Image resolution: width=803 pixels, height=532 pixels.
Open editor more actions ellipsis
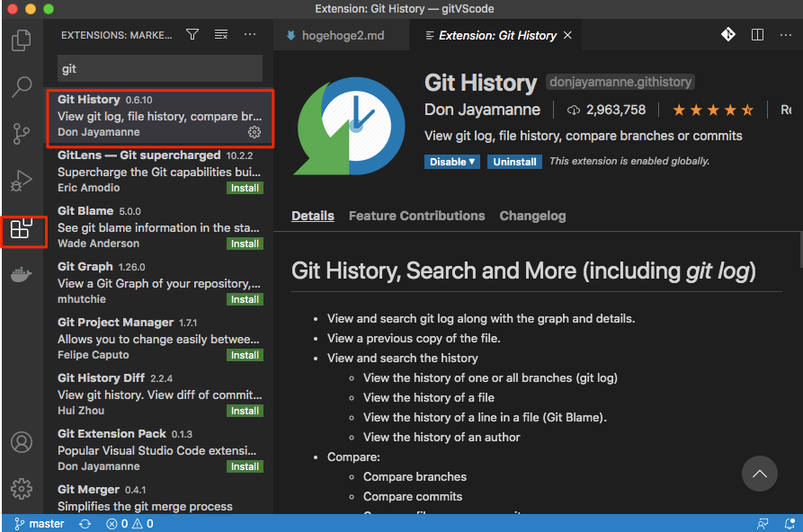coord(786,35)
